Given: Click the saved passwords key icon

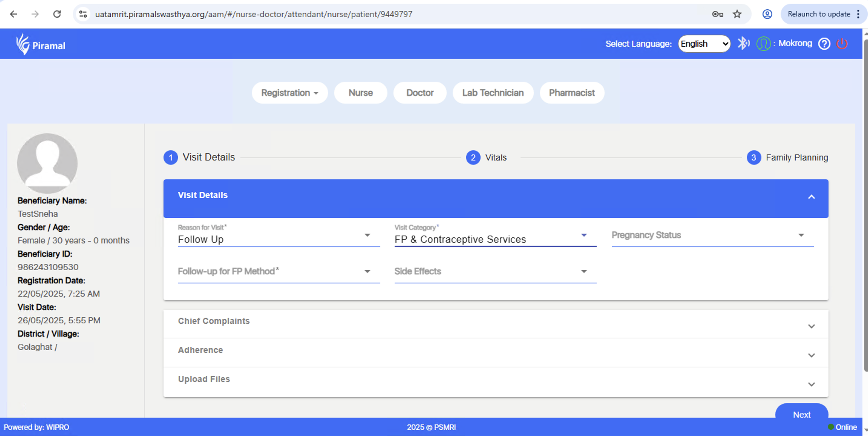Looking at the screenshot, I should pos(717,14).
